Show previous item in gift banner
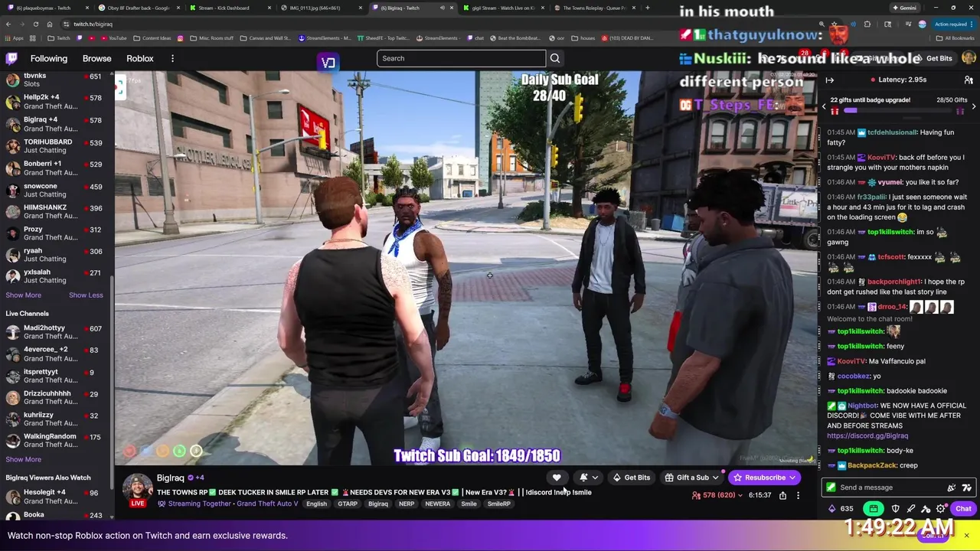This screenshot has width=980, height=551. coord(824,106)
